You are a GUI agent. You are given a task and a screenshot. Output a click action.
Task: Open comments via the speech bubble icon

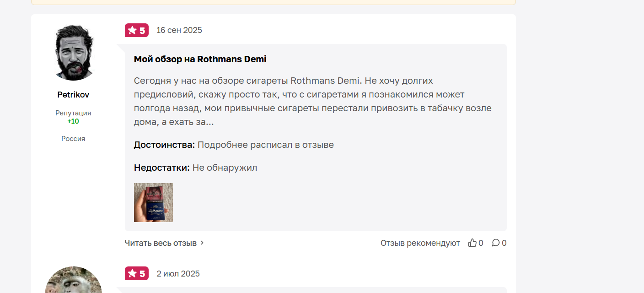pos(496,243)
